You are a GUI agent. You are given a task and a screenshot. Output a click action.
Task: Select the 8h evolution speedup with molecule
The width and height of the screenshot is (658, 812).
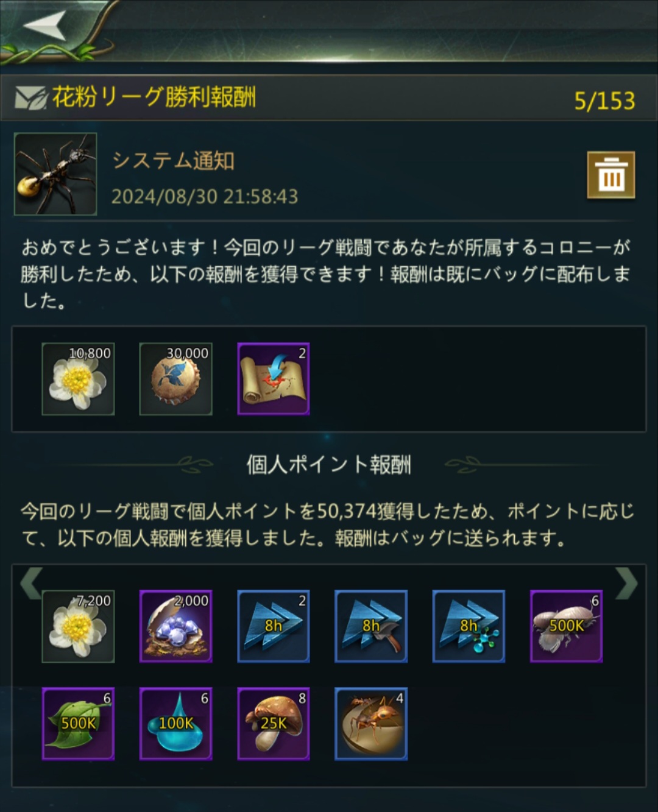tap(469, 626)
